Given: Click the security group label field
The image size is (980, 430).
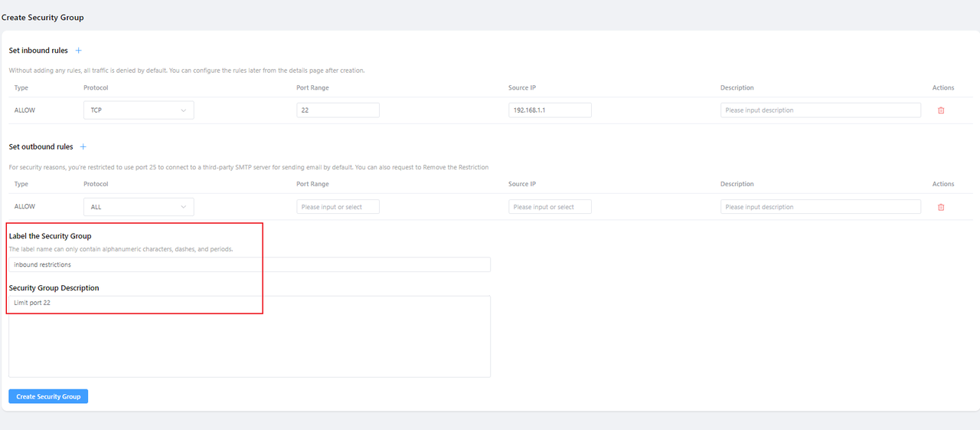Looking at the screenshot, I should coord(250,264).
